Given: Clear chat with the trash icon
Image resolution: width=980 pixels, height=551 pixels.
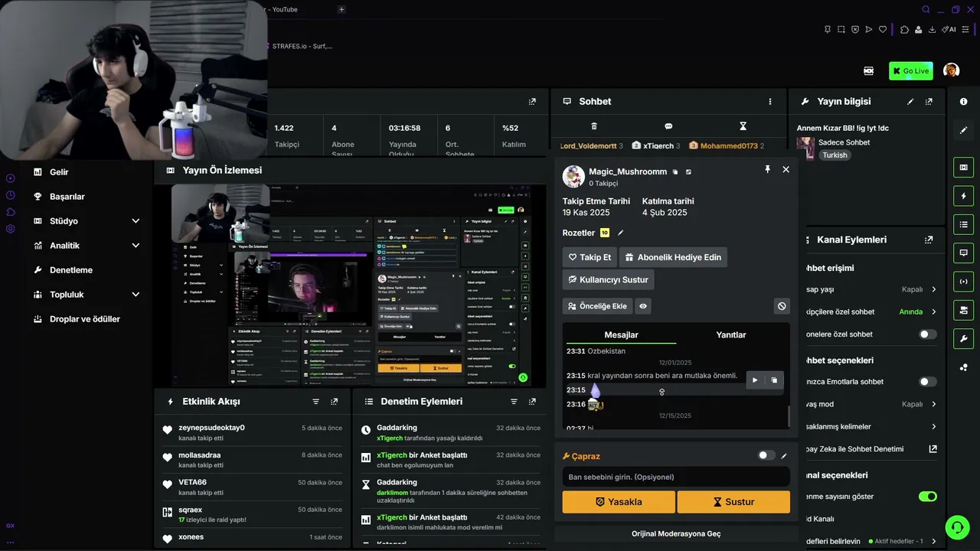Looking at the screenshot, I should (x=594, y=126).
